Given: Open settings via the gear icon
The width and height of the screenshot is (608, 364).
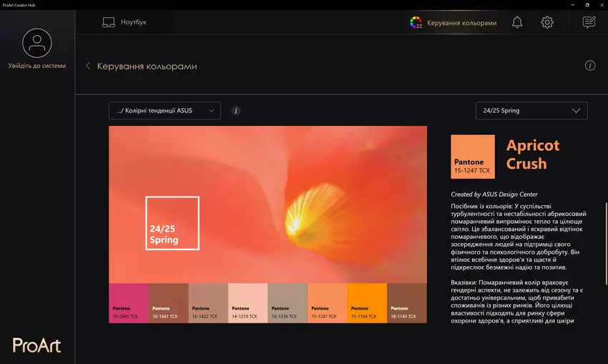Looking at the screenshot, I should tap(547, 23).
